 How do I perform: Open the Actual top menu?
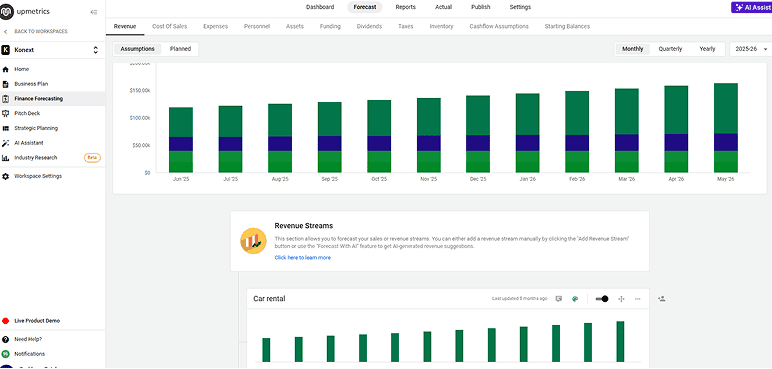click(444, 7)
